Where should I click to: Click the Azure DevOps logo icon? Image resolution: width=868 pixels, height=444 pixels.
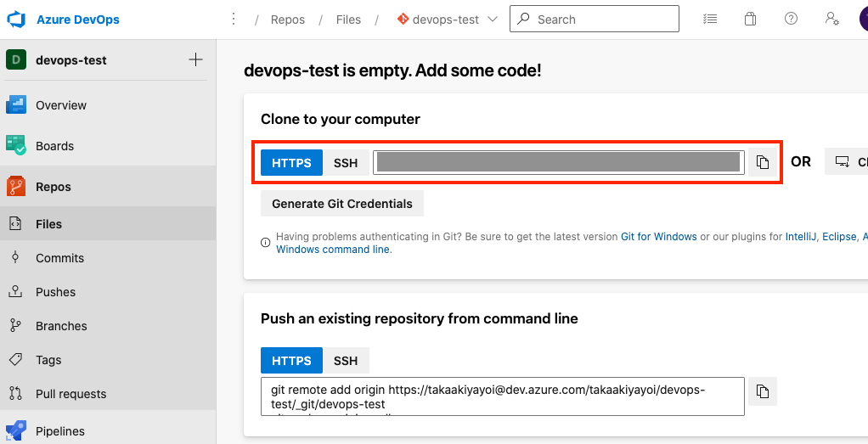coord(18,20)
